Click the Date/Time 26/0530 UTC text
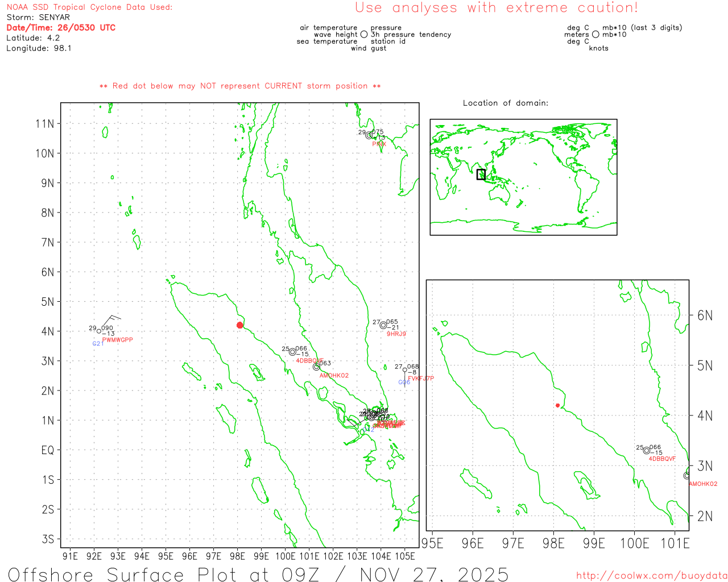This screenshot has height=582, width=728. tap(61, 27)
